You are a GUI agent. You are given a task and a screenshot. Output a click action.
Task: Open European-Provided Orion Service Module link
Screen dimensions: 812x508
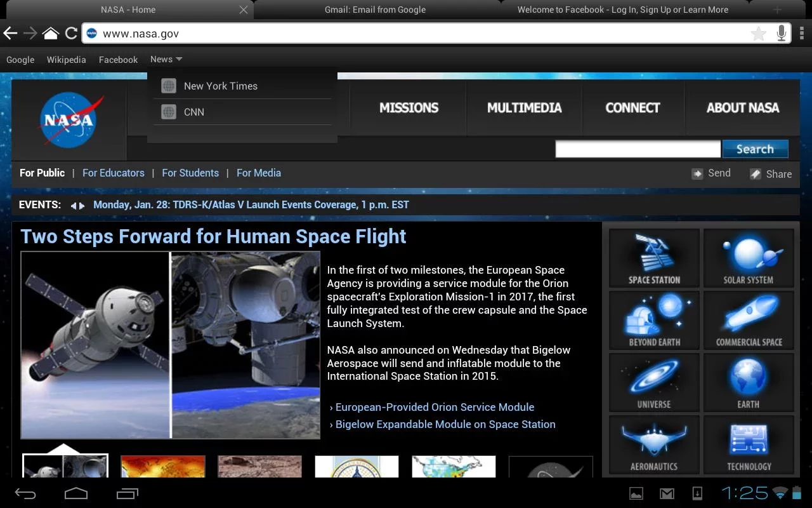tap(435, 407)
